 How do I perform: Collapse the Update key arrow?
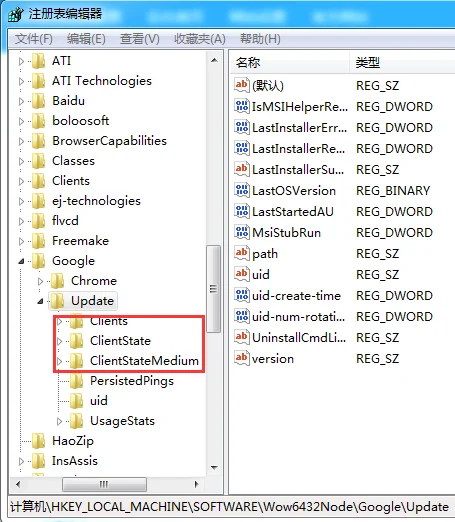(x=40, y=301)
